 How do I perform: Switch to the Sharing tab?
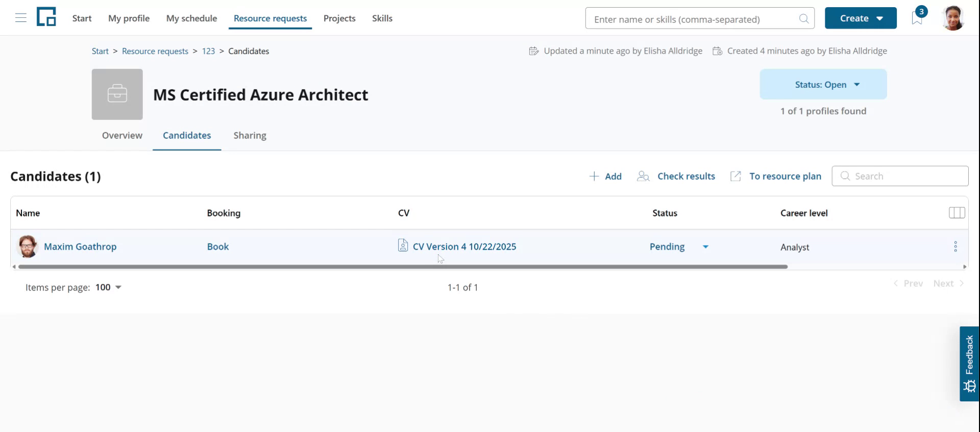pos(250,135)
